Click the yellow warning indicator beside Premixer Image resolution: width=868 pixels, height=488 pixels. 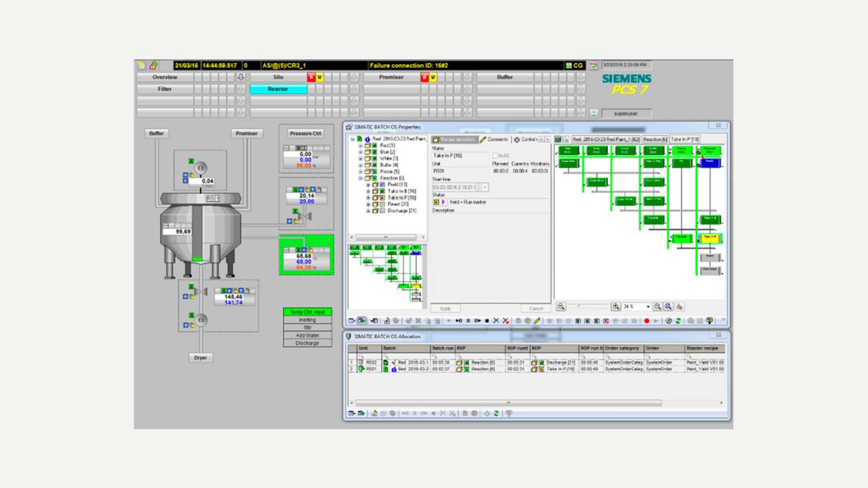tap(433, 77)
